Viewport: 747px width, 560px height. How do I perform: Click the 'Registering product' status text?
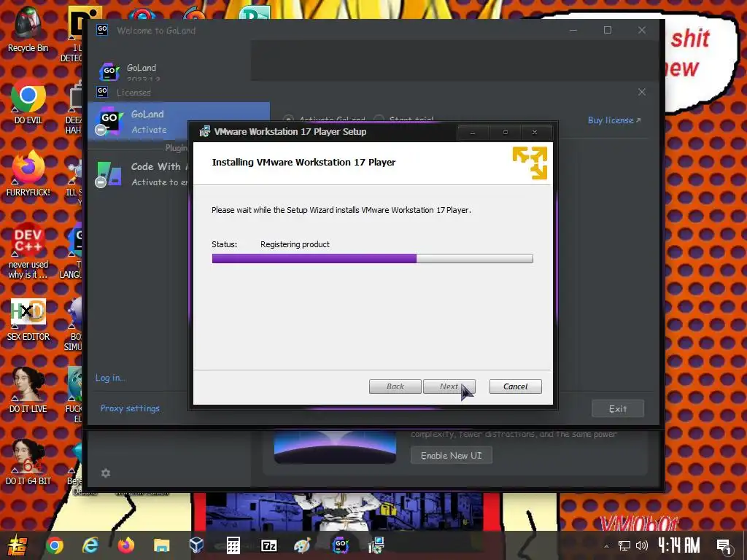point(295,244)
